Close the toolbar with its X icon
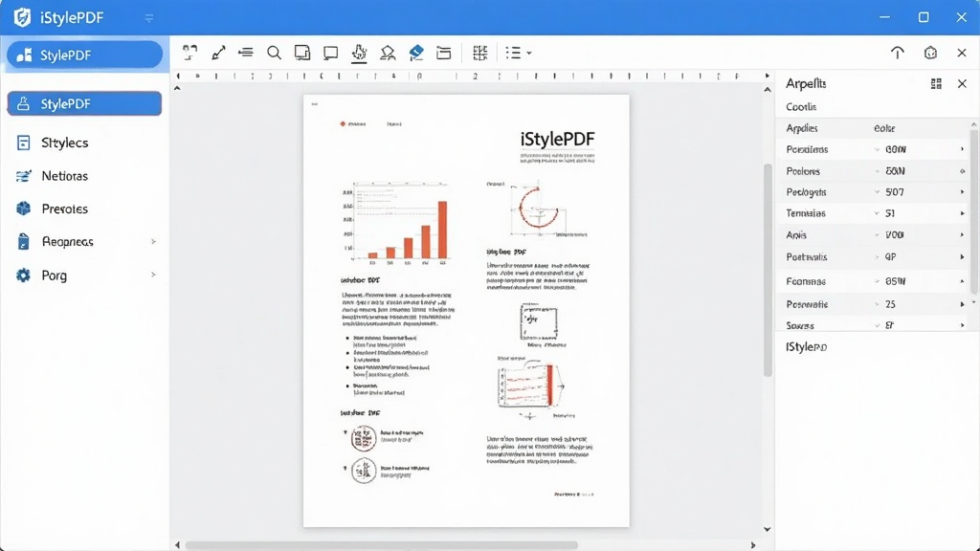This screenshot has height=551, width=980. coord(962,53)
